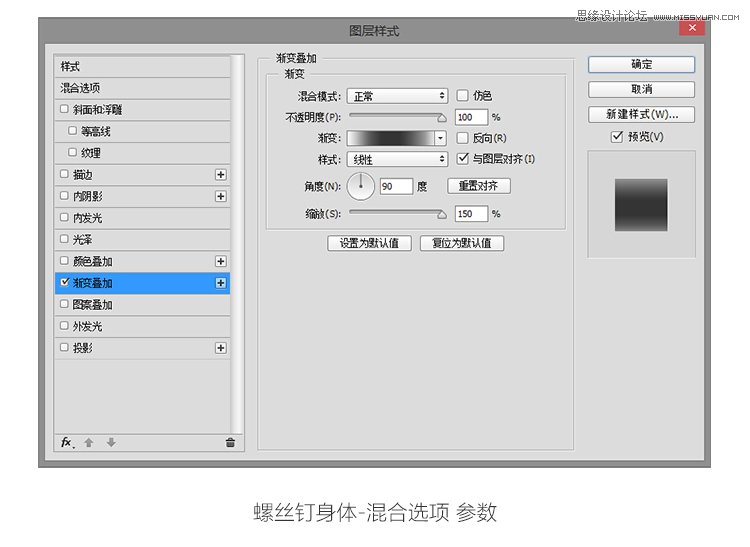Select 混合选项 in left list

click(143, 88)
